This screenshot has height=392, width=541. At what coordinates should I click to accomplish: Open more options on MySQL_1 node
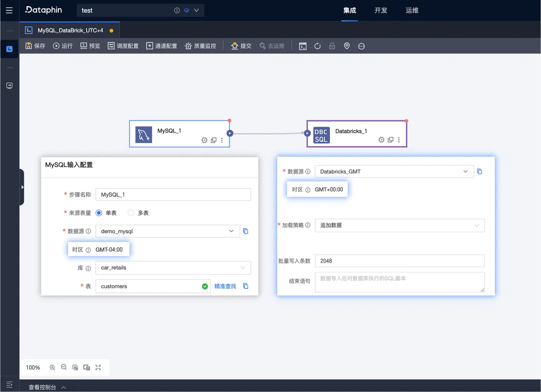coord(222,140)
